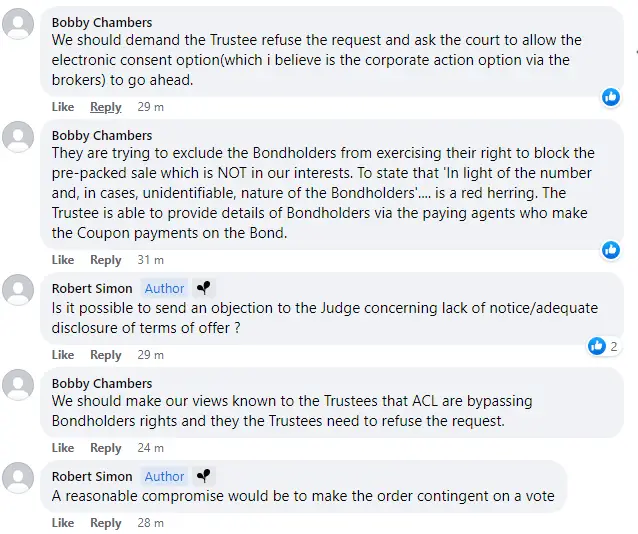Like the red herring Bondholders comment
The height and width of the screenshot is (534, 638).
click(63, 260)
